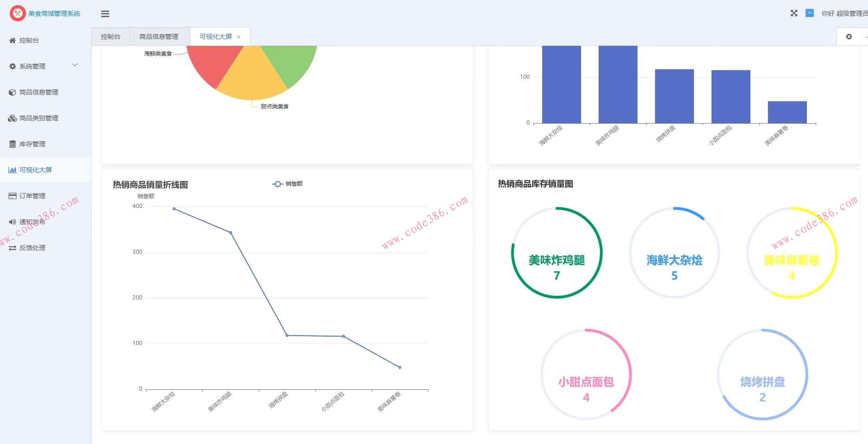Image resolution: width=868 pixels, height=444 pixels.
Task: Expand the 系统管理 submenu arrow
Action: (75, 66)
